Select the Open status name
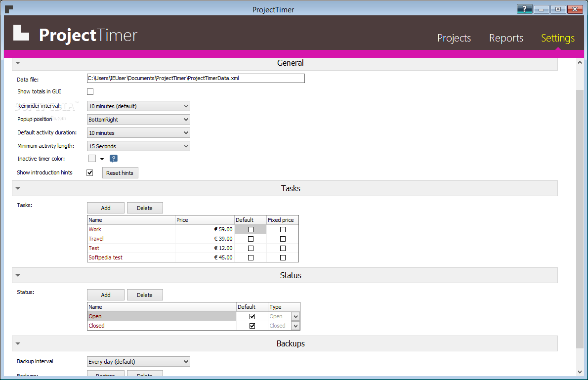The width and height of the screenshot is (588, 380). point(95,316)
